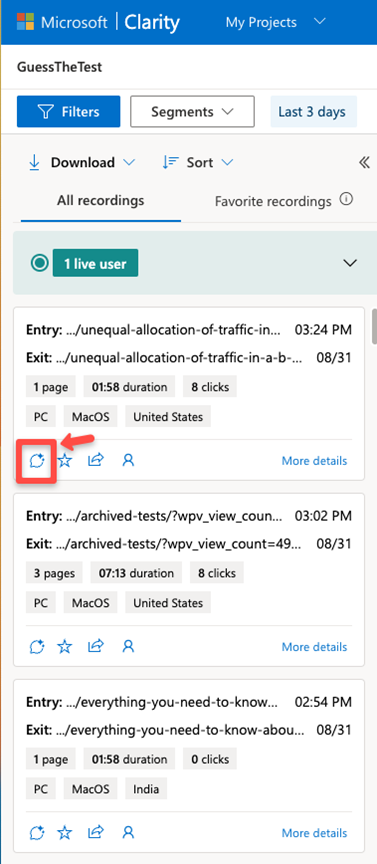
Task: Open the My Projects dropdown chevron
Action: (319, 22)
